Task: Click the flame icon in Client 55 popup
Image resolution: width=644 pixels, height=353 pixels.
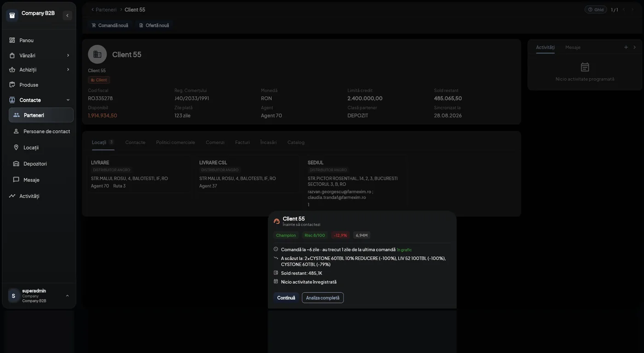Action: coord(276,221)
